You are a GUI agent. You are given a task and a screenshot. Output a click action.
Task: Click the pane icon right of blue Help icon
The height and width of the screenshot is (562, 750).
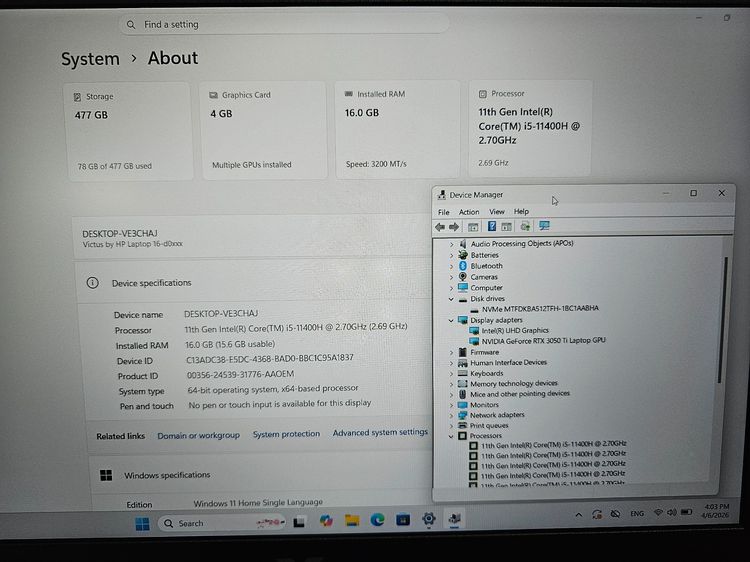pyautogui.click(x=507, y=226)
